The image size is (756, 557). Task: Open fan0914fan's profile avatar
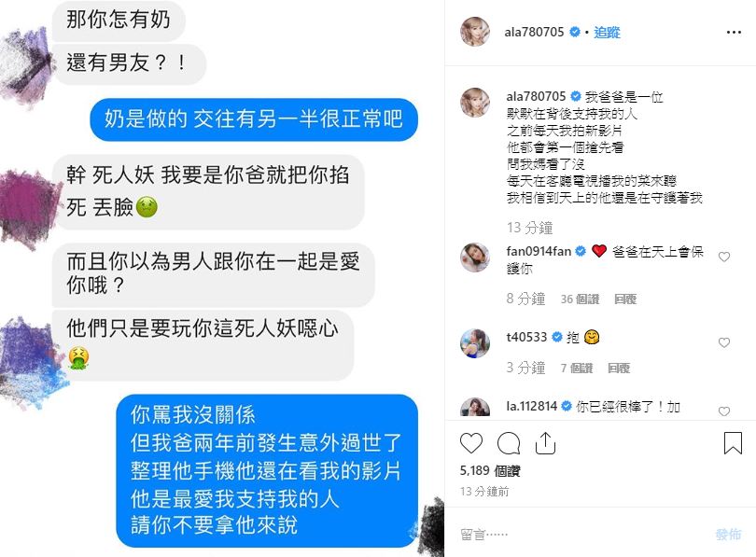(x=475, y=258)
